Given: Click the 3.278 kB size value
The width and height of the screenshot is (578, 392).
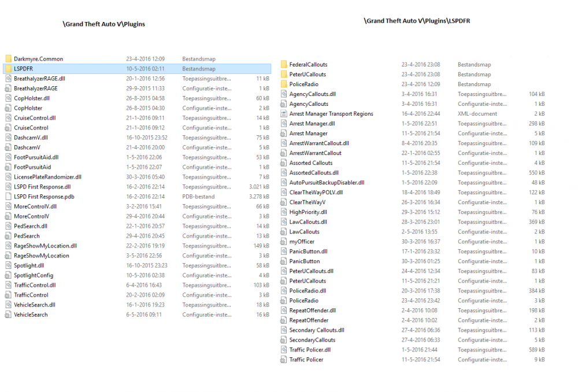Looking at the screenshot, I should pos(259,197).
